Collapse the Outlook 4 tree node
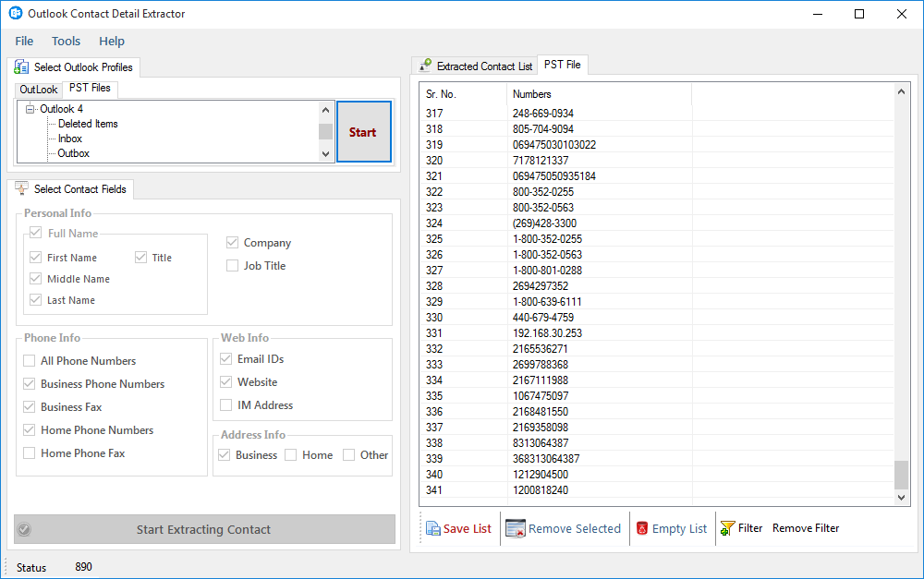The image size is (924, 579). [x=30, y=108]
